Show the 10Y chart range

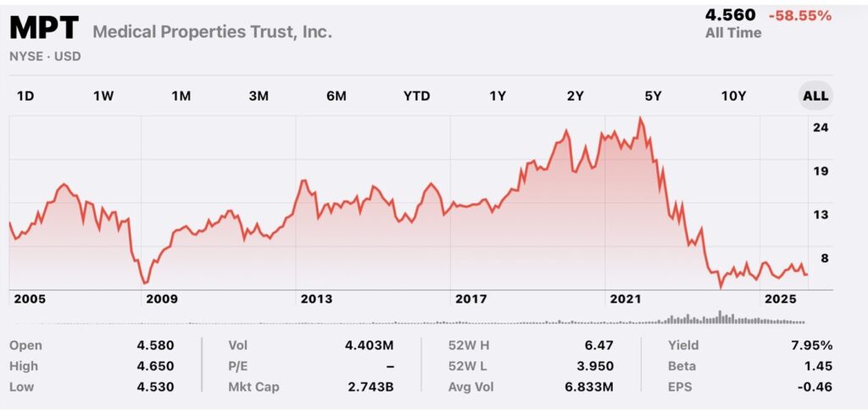tap(733, 96)
